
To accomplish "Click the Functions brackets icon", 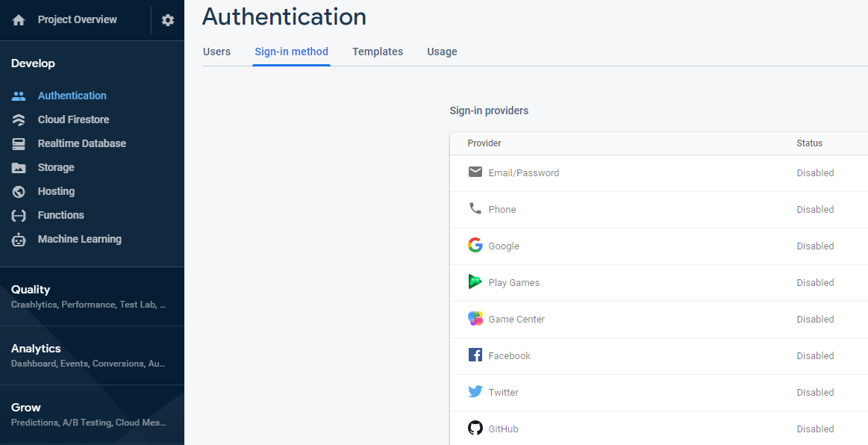I will 19,215.
